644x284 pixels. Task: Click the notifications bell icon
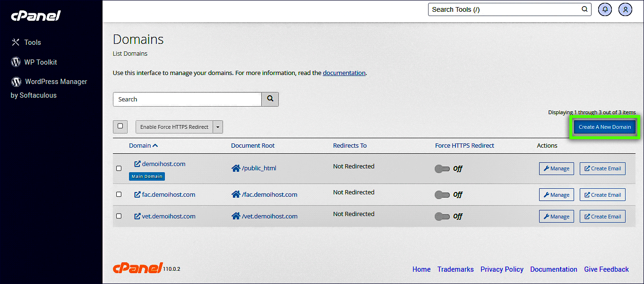point(605,9)
